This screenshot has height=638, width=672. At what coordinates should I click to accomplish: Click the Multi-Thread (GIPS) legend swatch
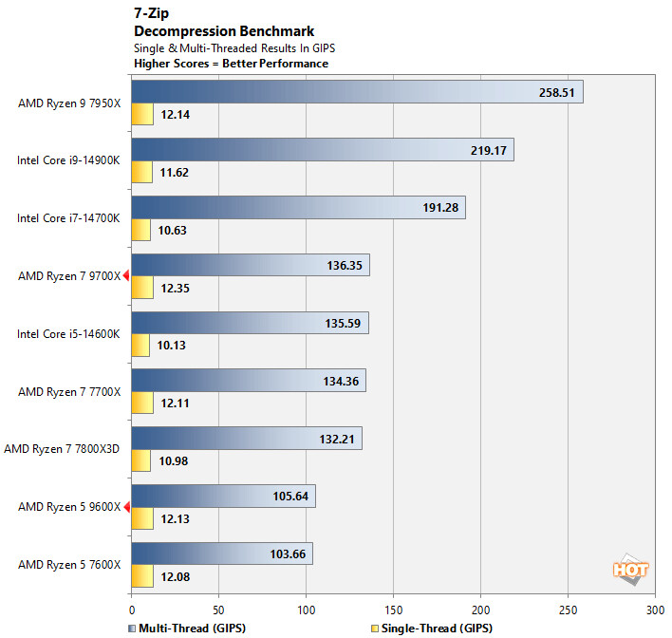coord(132,629)
